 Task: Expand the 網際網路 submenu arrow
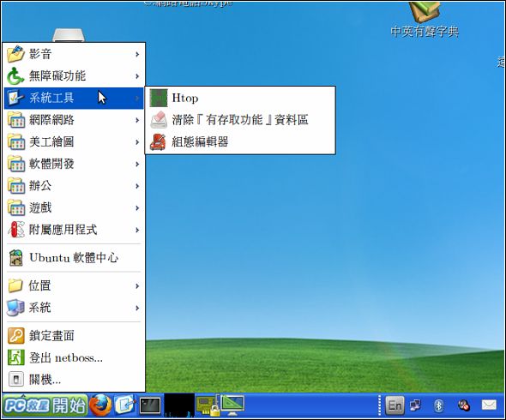pyautogui.click(x=137, y=120)
